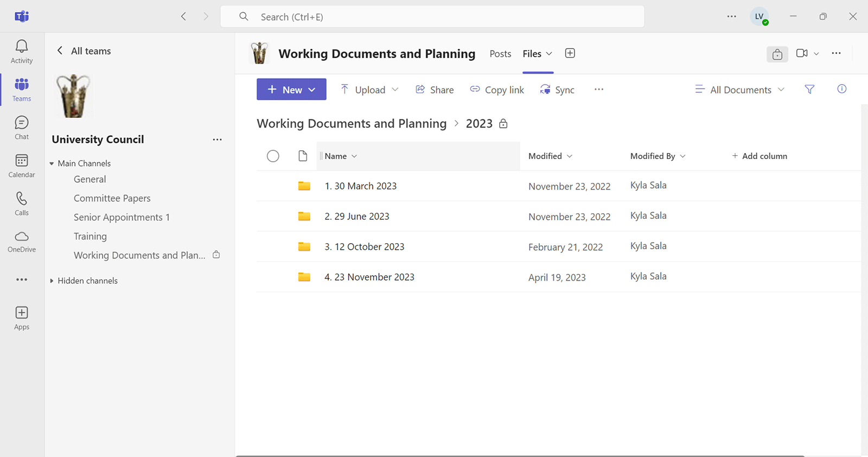Open the Calendar view
The image size is (868, 457).
point(22,166)
